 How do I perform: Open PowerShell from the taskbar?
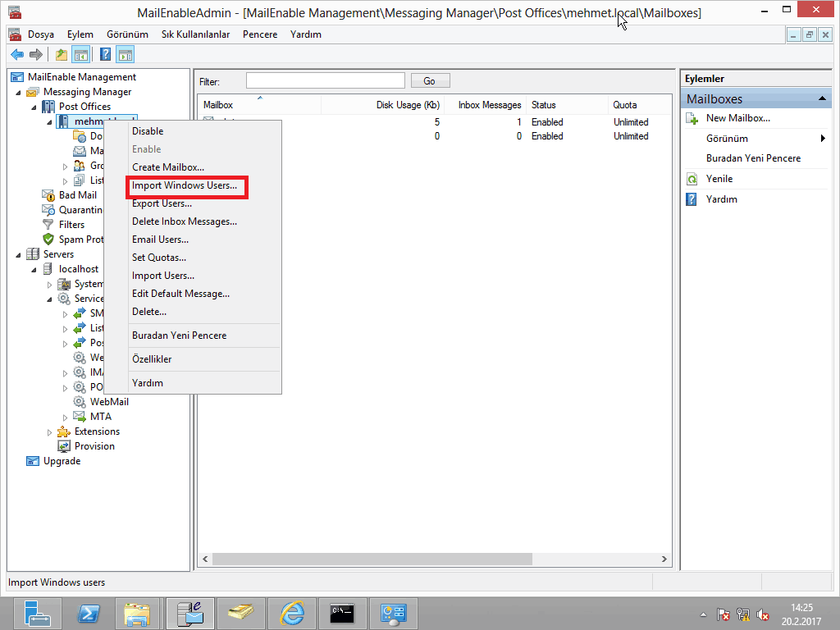click(89, 614)
